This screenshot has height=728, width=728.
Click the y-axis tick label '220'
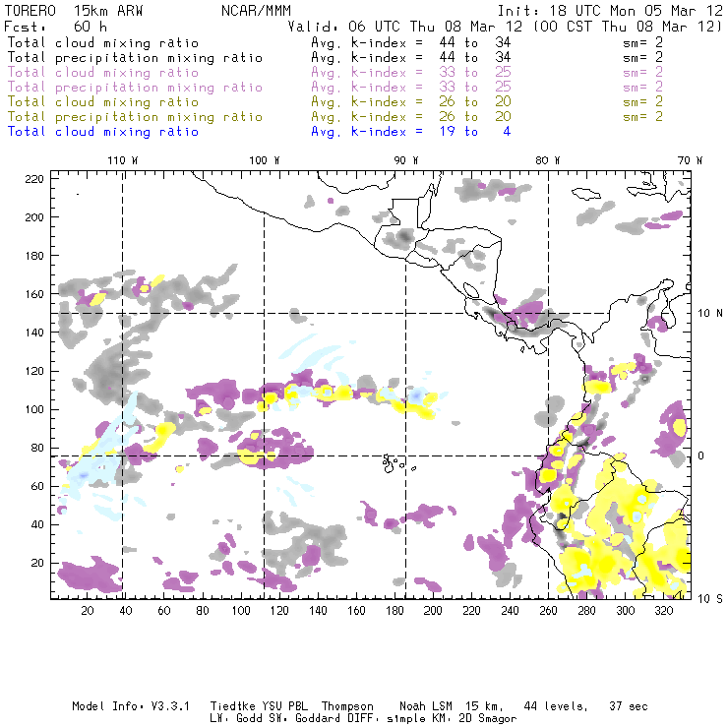click(x=34, y=179)
